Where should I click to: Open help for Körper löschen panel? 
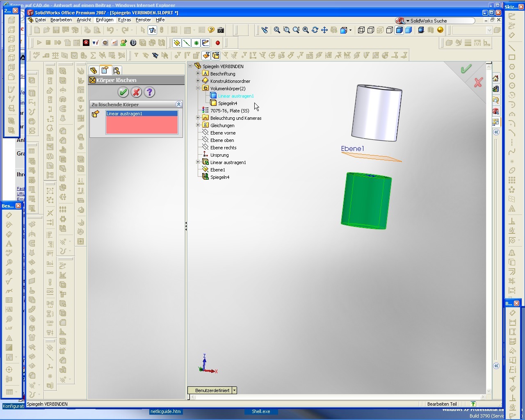coord(150,92)
